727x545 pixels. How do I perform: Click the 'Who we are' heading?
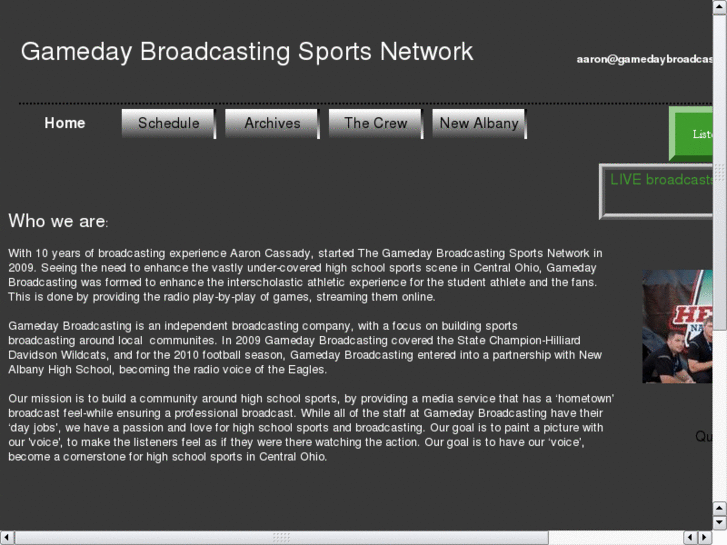point(58,221)
